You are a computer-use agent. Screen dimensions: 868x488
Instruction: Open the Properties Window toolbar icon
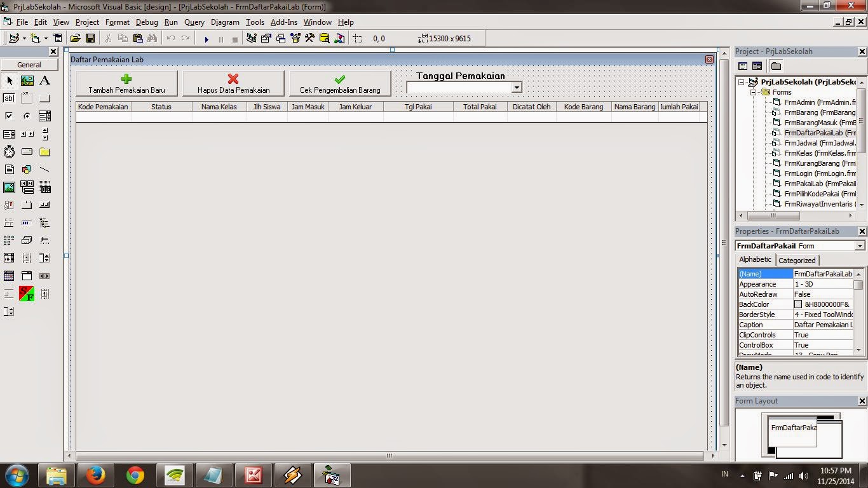266,39
